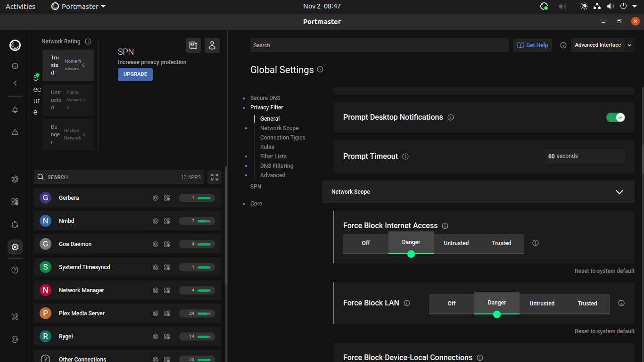Image resolution: width=644 pixels, height=362 pixels.
Task: Set Force Block Internet Access to Trusted
Action: click(501, 243)
